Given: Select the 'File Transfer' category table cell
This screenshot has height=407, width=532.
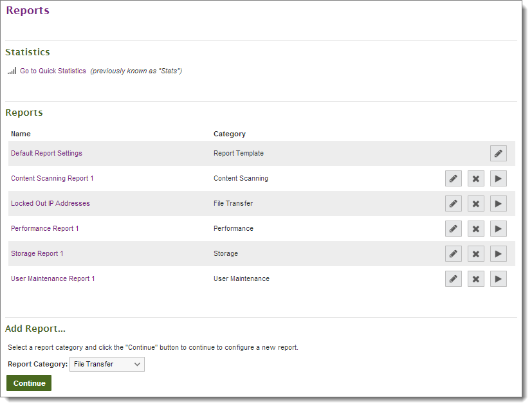Looking at the screenshot, I should [233, 203].
